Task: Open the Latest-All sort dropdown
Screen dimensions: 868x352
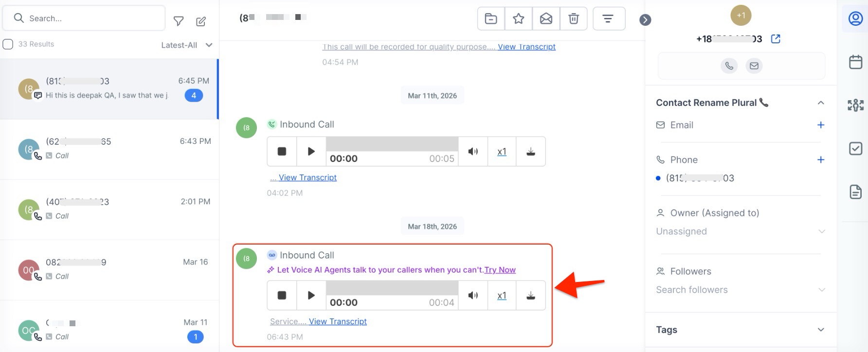Action: coord(187,45)
